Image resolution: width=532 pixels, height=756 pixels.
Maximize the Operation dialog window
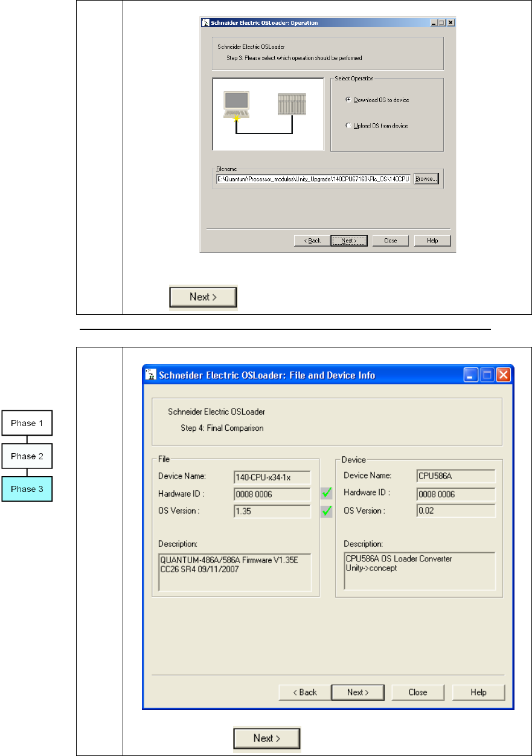tap(442, 23)
